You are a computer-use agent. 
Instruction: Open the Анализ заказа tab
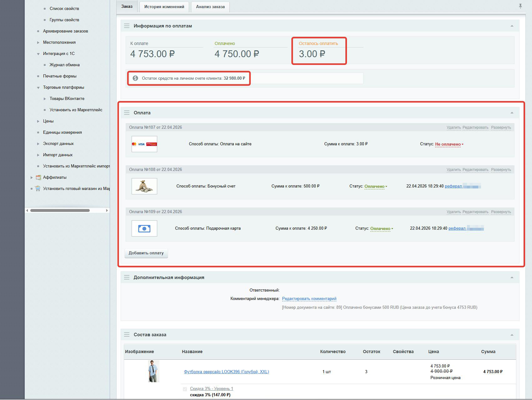[210, 7]
